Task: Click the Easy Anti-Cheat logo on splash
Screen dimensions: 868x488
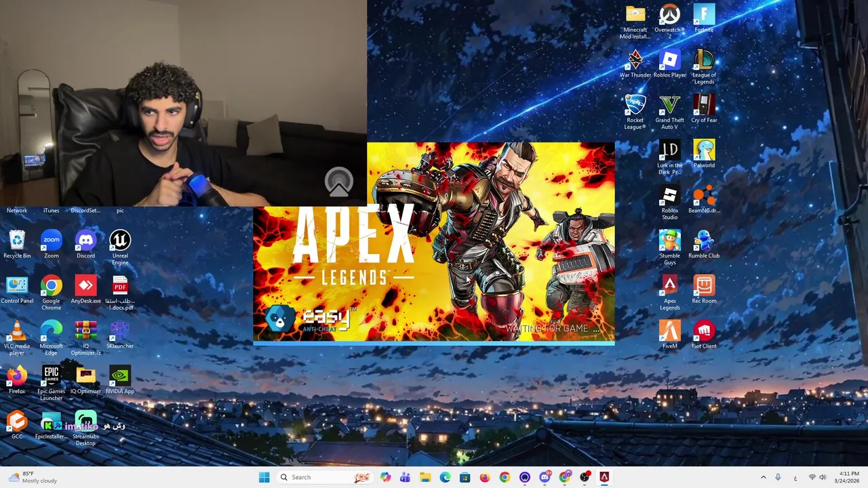Action: point(311,319)
